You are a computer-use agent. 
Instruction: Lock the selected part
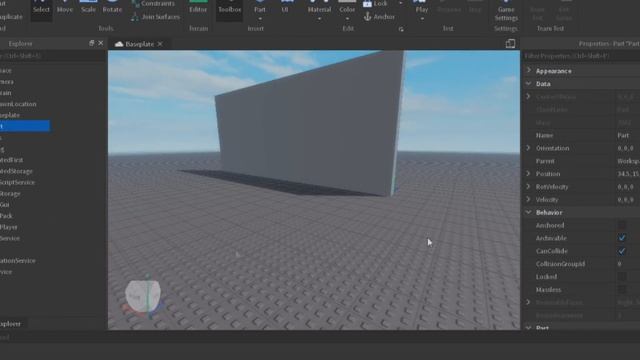[x=375, y=4]
